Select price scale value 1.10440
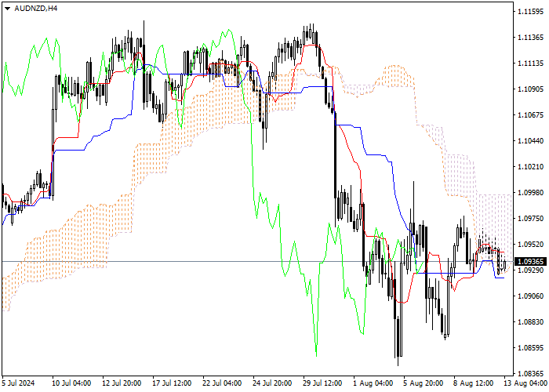 (x=530, y=141)
